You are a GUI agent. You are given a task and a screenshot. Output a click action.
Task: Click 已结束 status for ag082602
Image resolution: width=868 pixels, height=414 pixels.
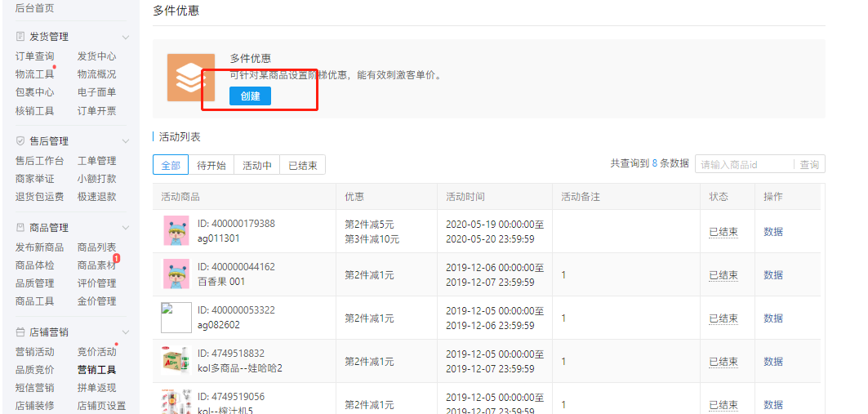723,318
